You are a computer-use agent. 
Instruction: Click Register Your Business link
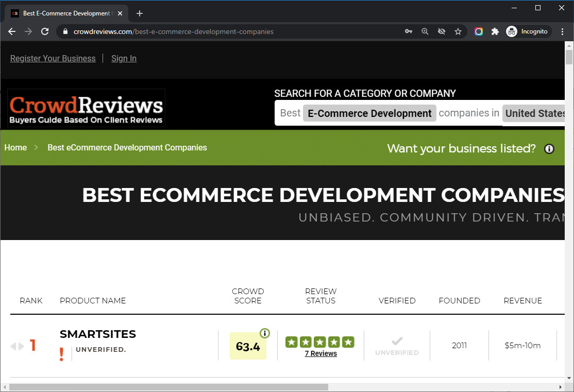coord(53,59)
